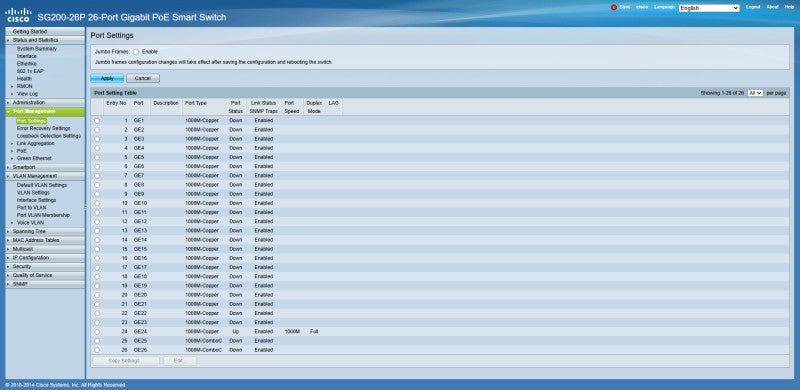This screenshot has width=800, height=390.
Task: Open the Port Settings page
Action: click(x=31, y=121)
